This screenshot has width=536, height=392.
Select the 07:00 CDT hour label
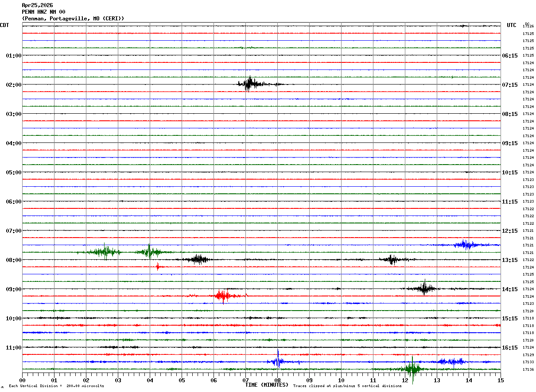13,231
